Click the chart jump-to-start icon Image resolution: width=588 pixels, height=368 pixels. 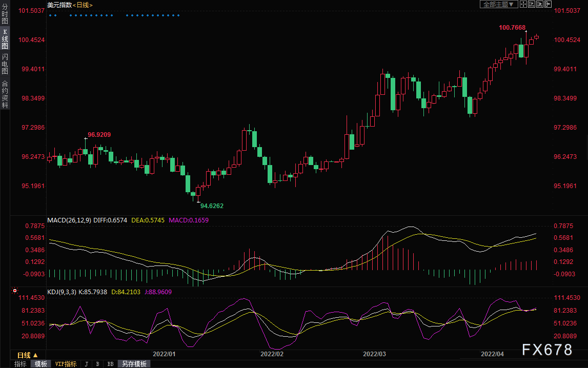coord(532,4)
